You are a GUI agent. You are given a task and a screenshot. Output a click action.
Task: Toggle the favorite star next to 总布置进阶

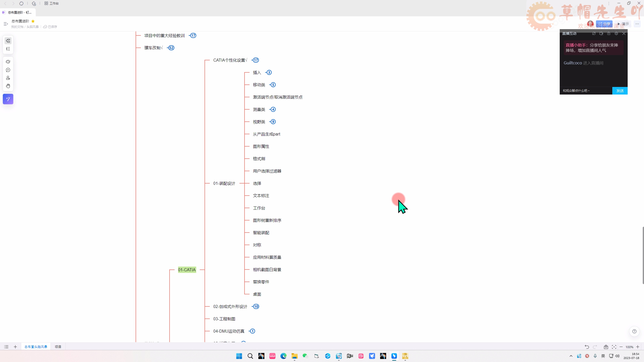tap(33, 21)
